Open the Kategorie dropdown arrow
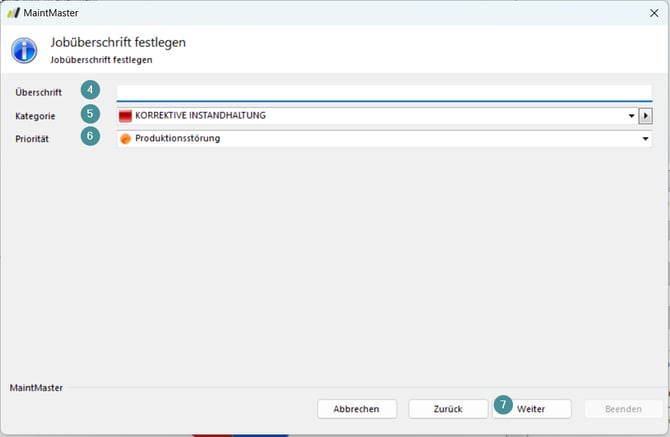 point(631,116)
